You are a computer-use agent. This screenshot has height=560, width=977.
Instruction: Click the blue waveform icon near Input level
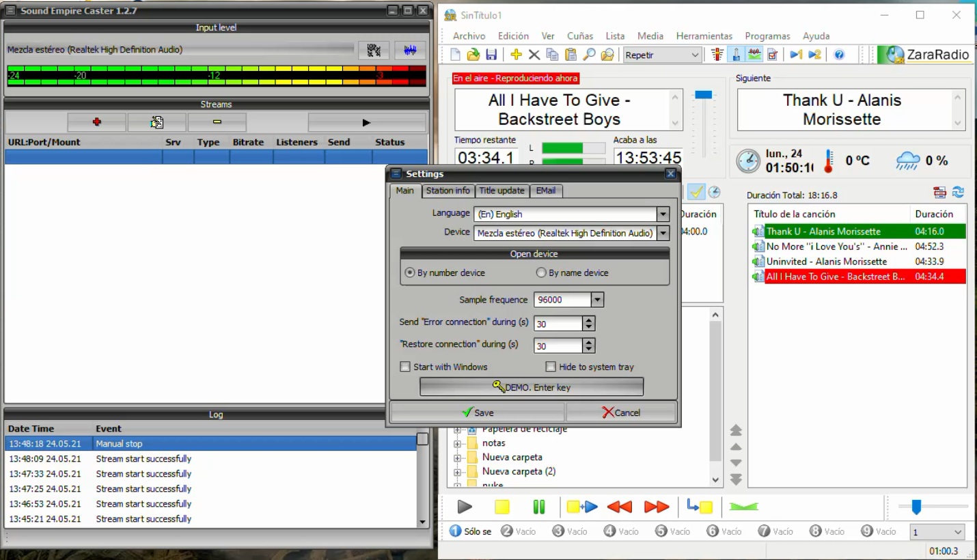click(x=410, y=50)
